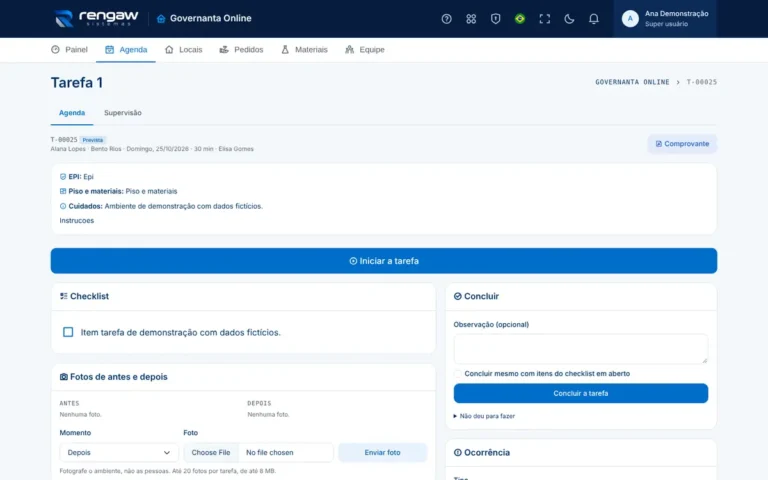Click the Rengaw Sistemas logo

point(96,19)
